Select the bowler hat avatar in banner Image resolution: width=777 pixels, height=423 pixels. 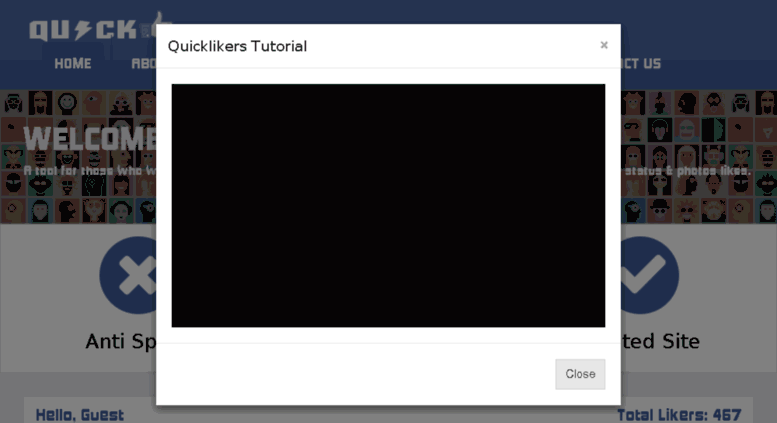[x=660, y=210]
